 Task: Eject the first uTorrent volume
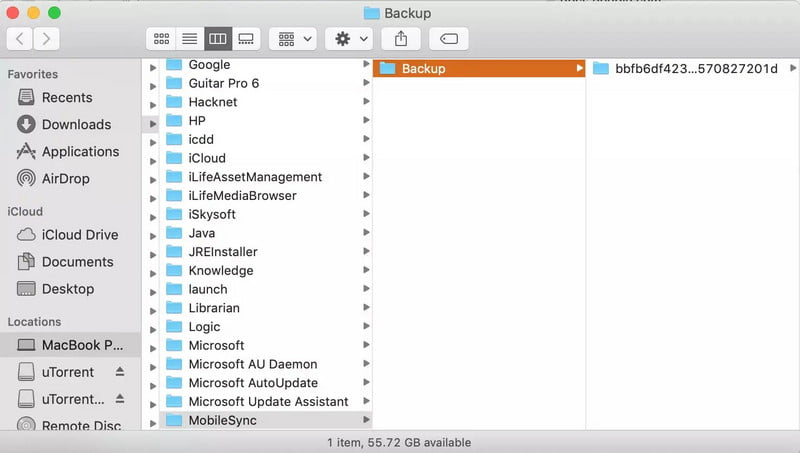click(120, 372)
